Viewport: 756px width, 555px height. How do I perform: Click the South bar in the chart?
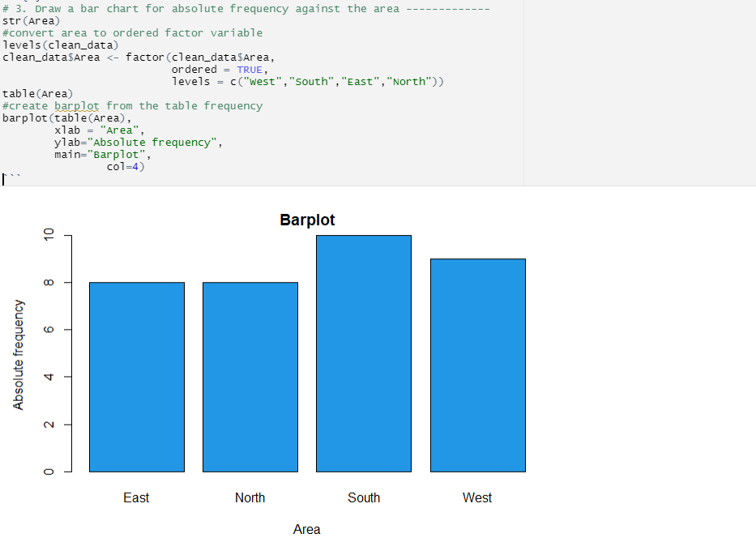(x=364, y=353)
